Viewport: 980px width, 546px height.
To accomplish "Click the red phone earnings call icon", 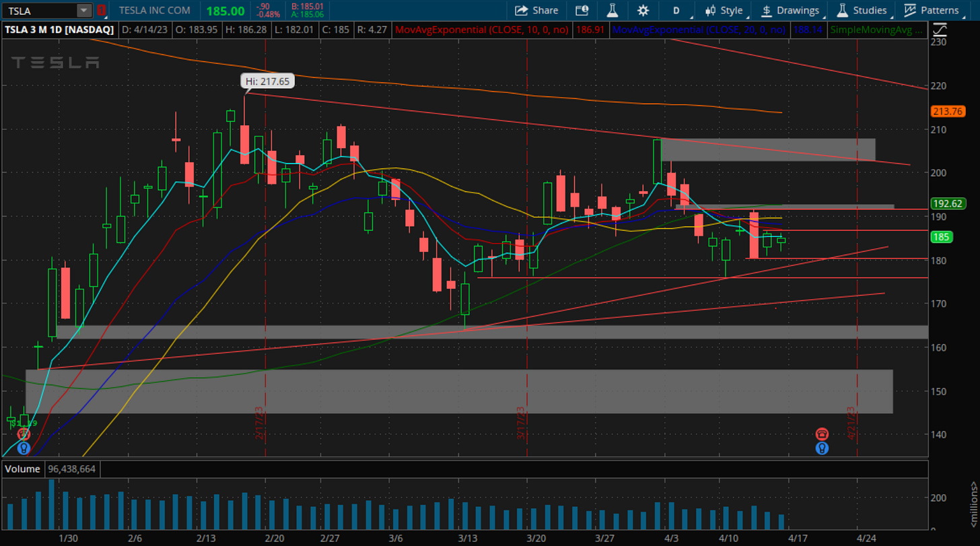I will pyautogui.click(x=822, y=434).
